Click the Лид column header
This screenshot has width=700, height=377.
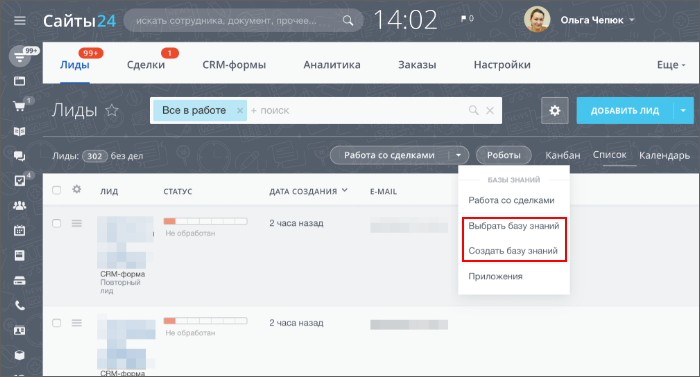pyautogui.click(x=109, y=192)
